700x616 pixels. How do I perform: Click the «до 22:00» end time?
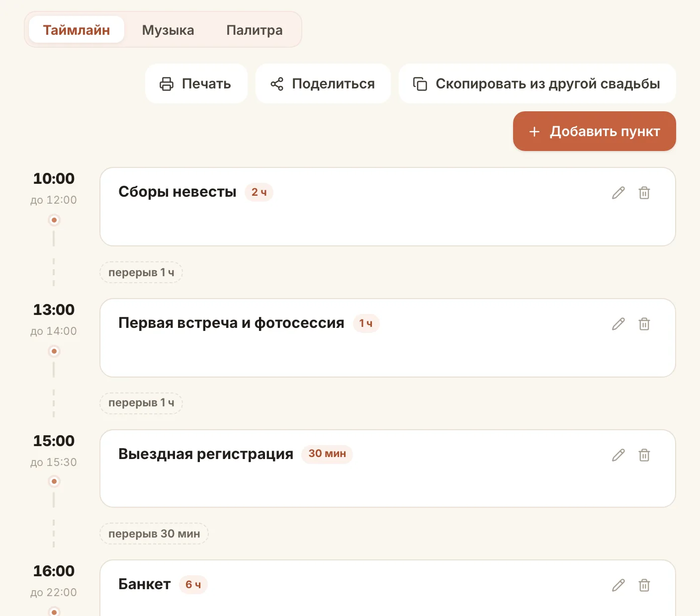coord(54,593)
